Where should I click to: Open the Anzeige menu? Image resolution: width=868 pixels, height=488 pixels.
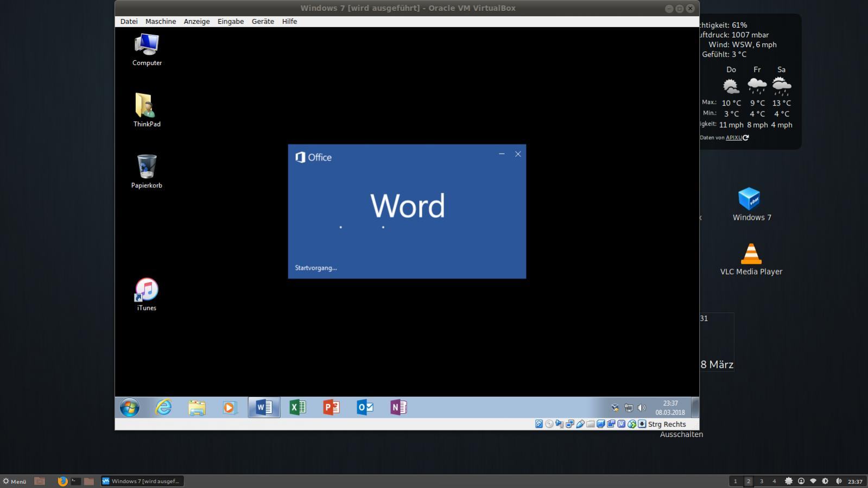(x=197, y=21)
